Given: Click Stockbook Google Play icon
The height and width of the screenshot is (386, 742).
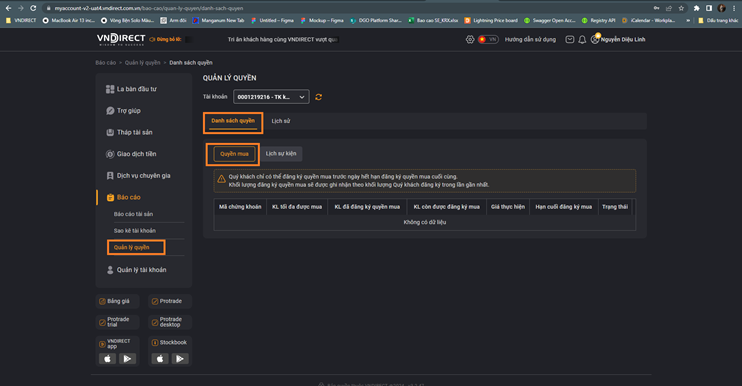Looking at the screenshot, I should (x=180, y=359).
